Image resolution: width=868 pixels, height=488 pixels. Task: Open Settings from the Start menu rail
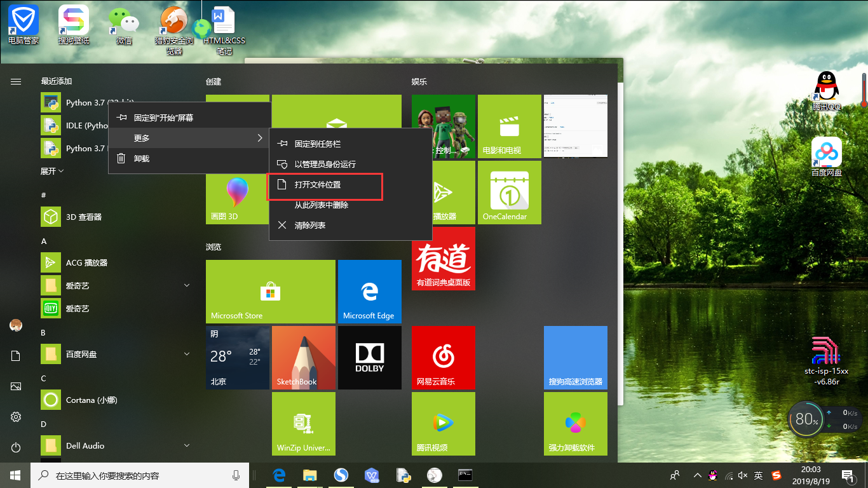(16, 417)
